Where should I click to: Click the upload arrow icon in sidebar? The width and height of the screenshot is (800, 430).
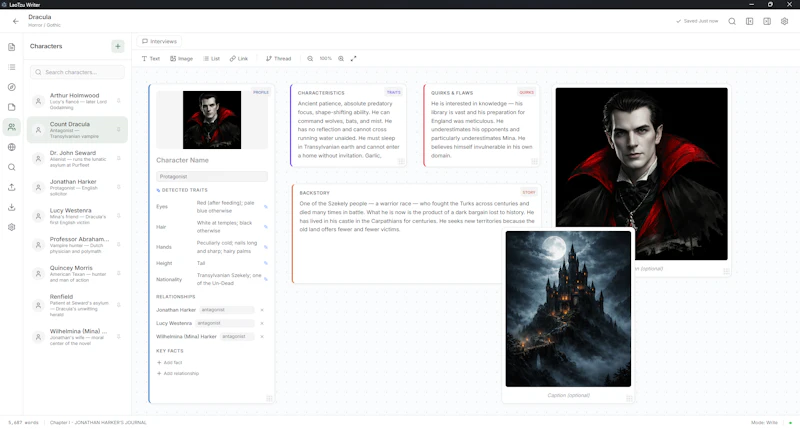[x=12, y=187]
